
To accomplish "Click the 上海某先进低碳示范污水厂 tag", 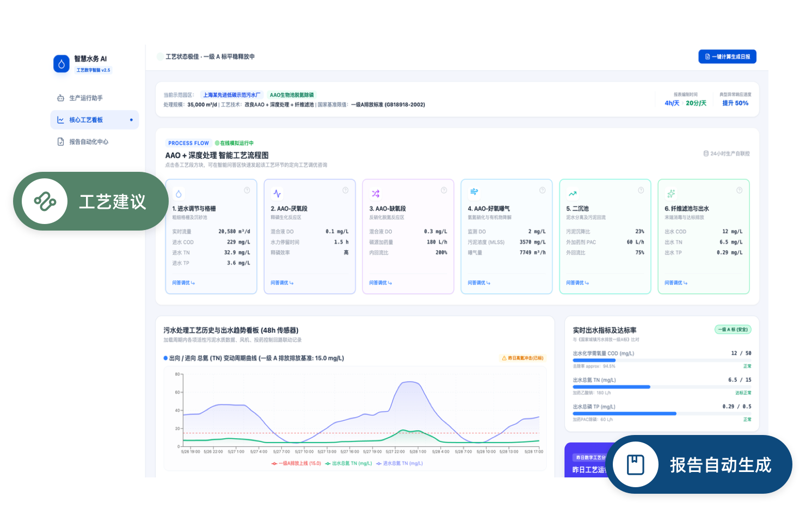I will (x=231, y=95).
